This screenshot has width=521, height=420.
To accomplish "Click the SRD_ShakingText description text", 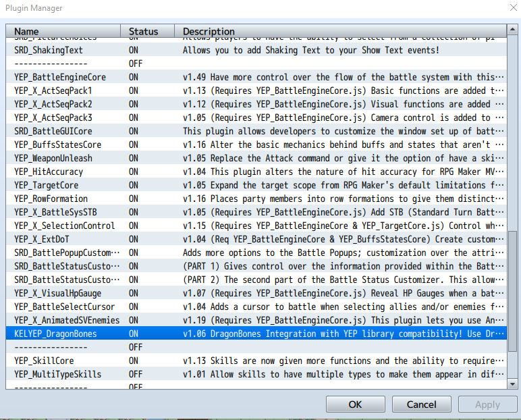I will 311,50.
